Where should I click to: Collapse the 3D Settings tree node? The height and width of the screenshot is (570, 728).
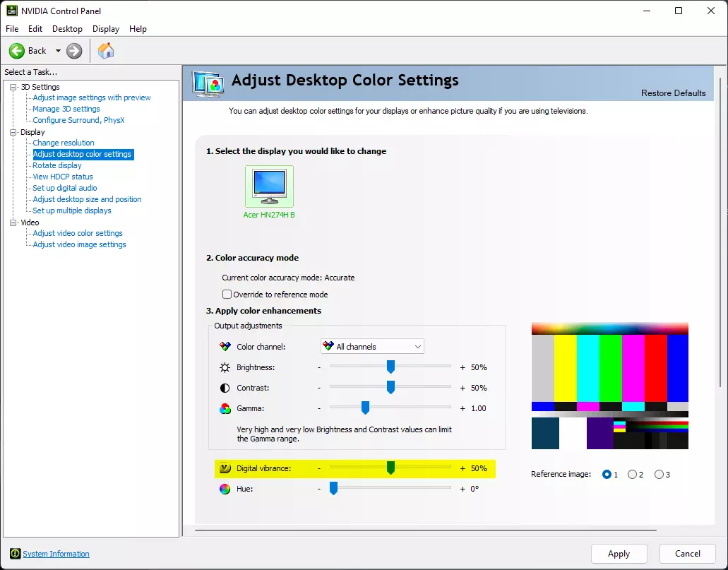tap(13, 87)
